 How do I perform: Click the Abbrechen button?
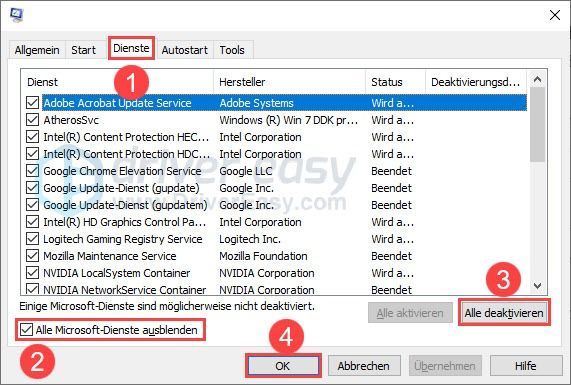coord(364,366)
